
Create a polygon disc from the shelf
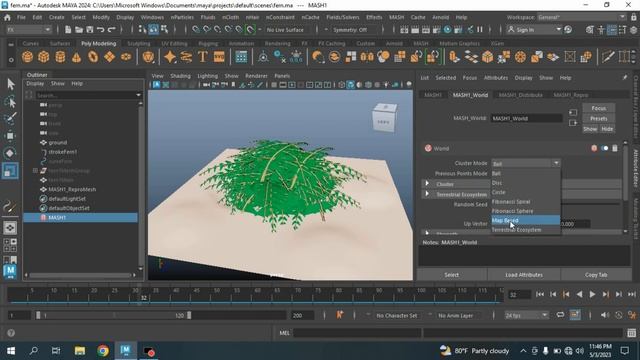[x=126, y=57]
